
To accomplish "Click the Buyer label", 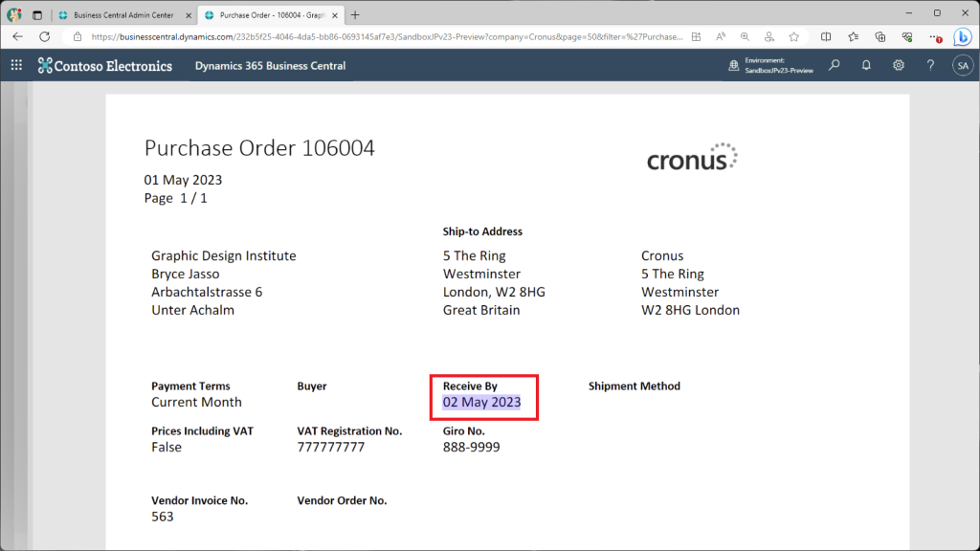I will pos(312,386).
